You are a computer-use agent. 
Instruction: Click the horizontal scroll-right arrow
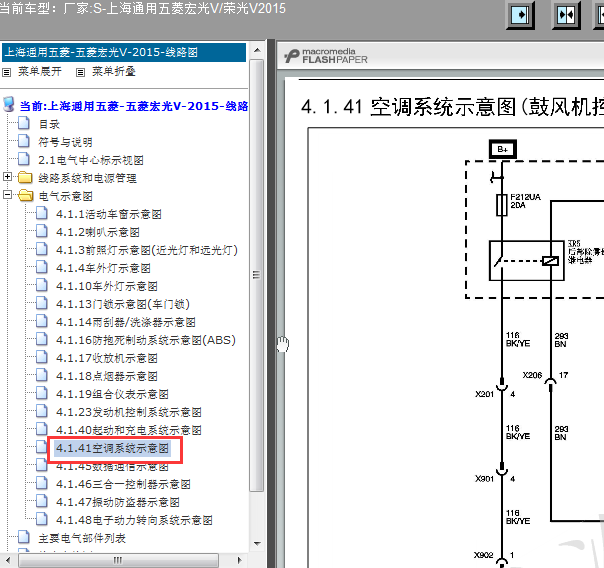[240, 560]
